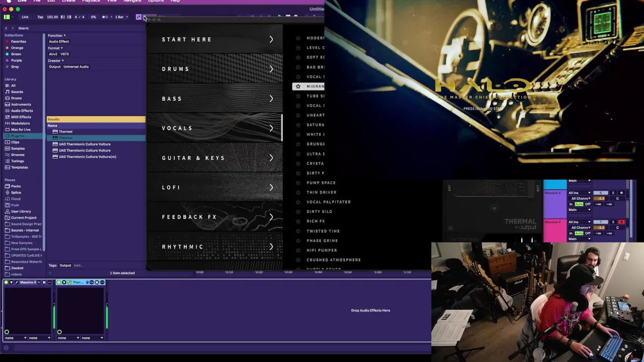Expand the Creator filter group
This screenshot has width=644, height=362.
(56, 61)
